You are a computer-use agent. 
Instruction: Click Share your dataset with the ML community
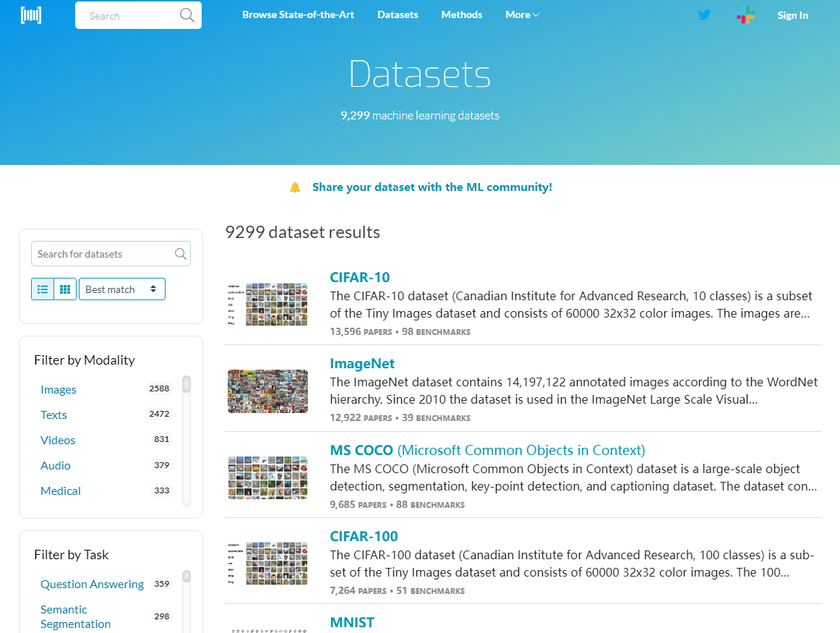pyautogui.click(x=432, y=187)
